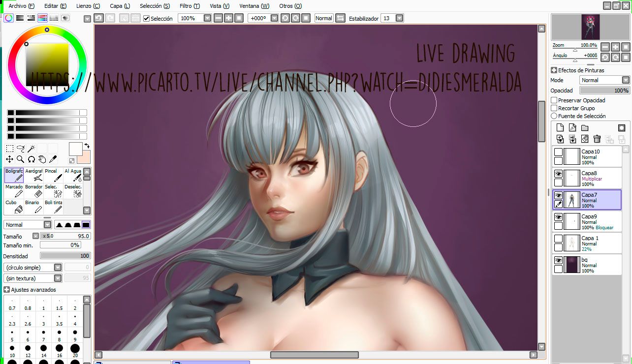The height and width of the screenshot is (364, 632).
Task: Open the Capa menu
Action: pyautogui.click(x=120, y=6)
